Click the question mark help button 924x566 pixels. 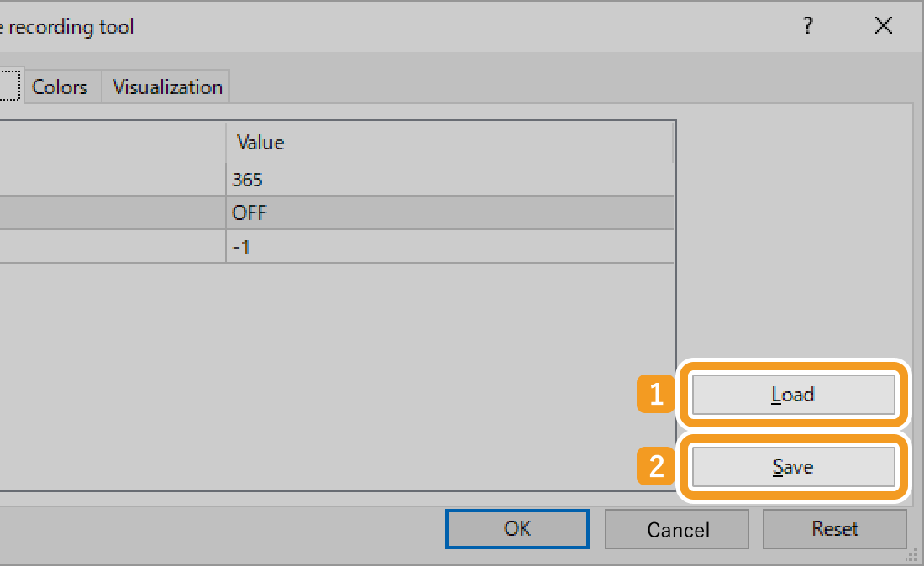click(807, 26)
